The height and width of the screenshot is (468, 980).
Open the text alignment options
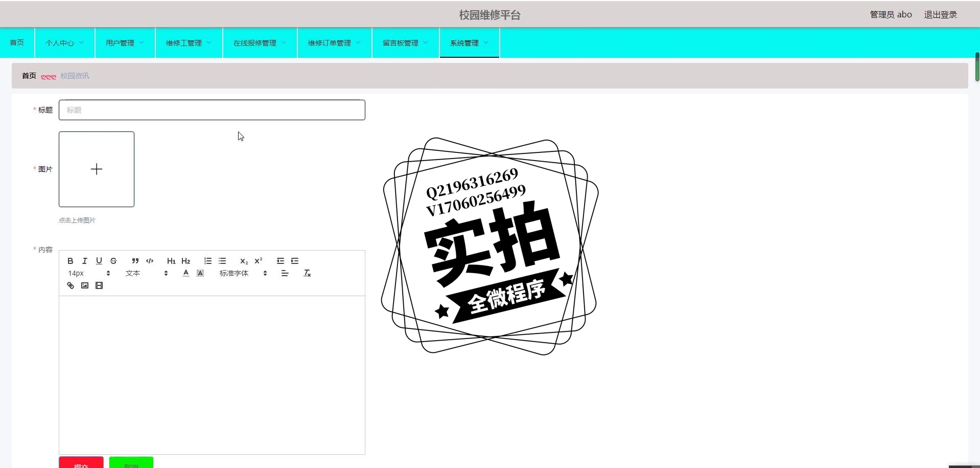[x=285, y=273]
